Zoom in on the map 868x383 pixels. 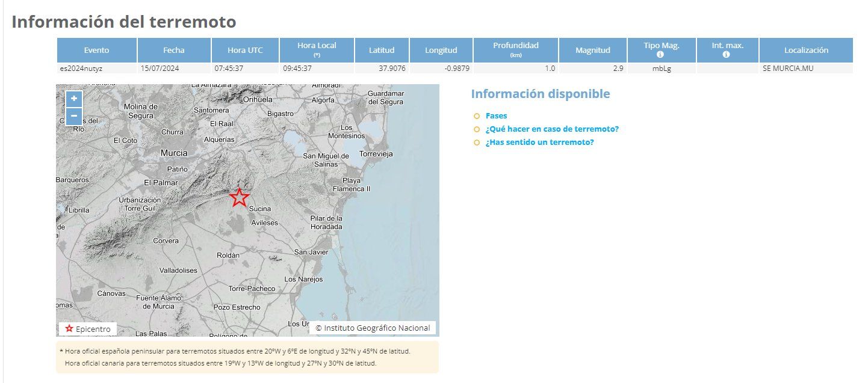click(x=73, y=99)
